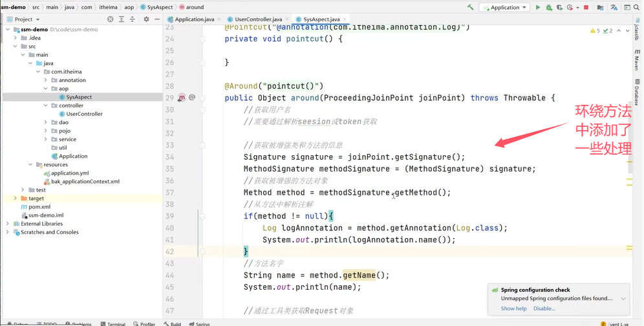Viewport: 644px width, 326px height.
Task: Expand the .idea folder
Action: click(16, 38)
